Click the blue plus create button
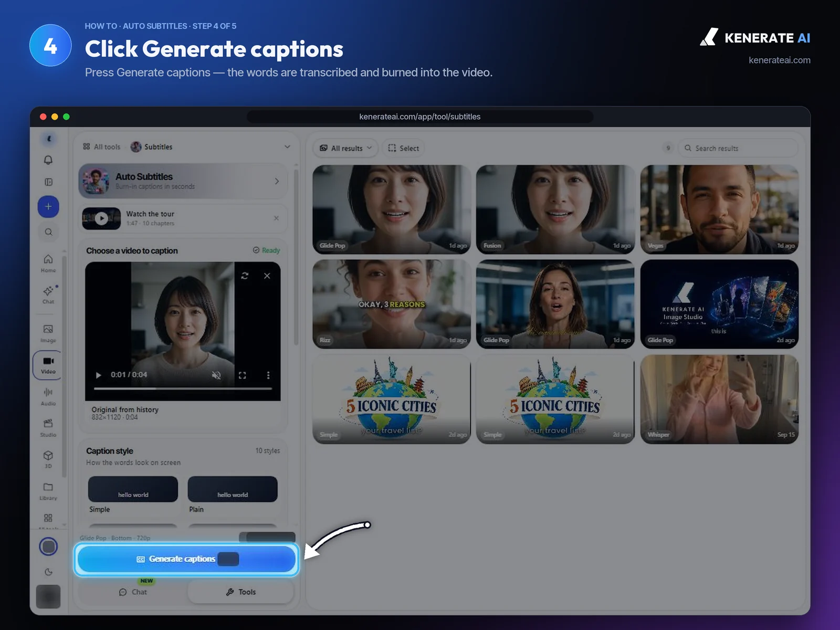 point(48,206)
